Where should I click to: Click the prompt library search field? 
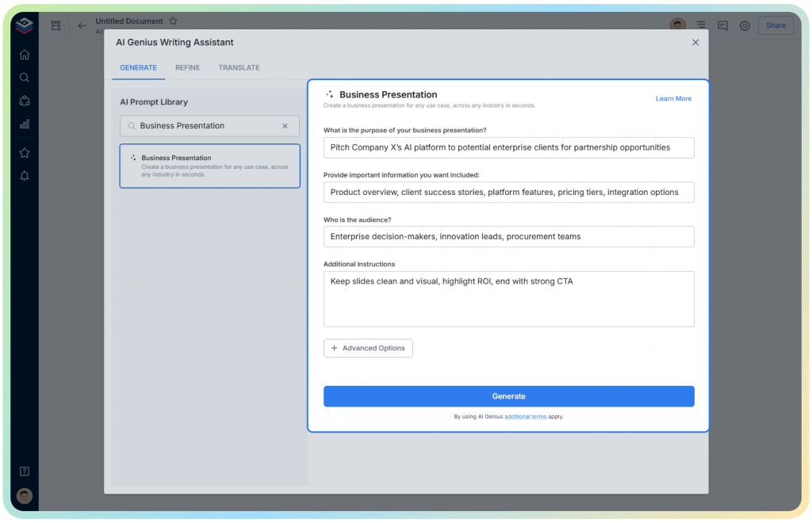pyautogui.click(x=209, y=126)
